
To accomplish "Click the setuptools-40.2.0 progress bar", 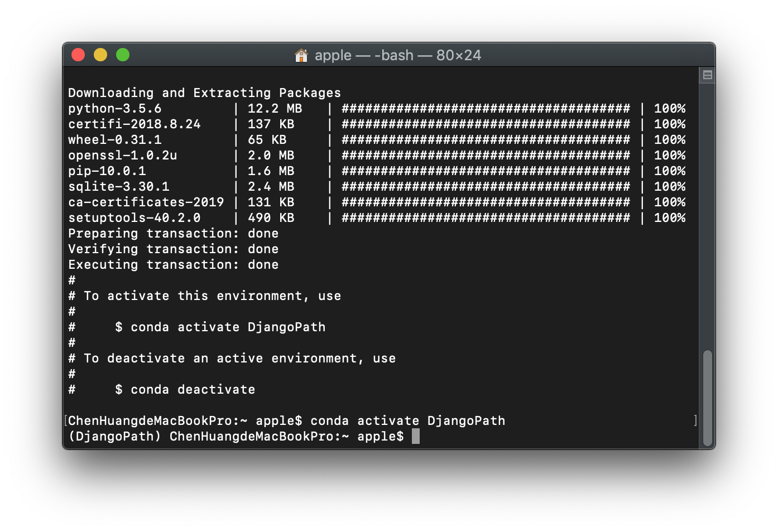I will tap(486, 217).
